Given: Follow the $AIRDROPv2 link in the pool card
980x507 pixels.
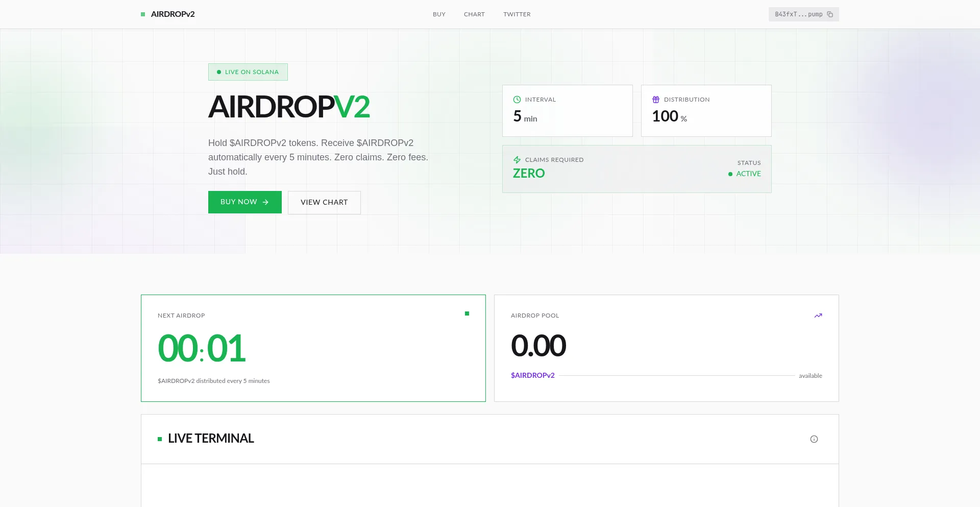Looking at the screenshot, I should click(532, 375).
